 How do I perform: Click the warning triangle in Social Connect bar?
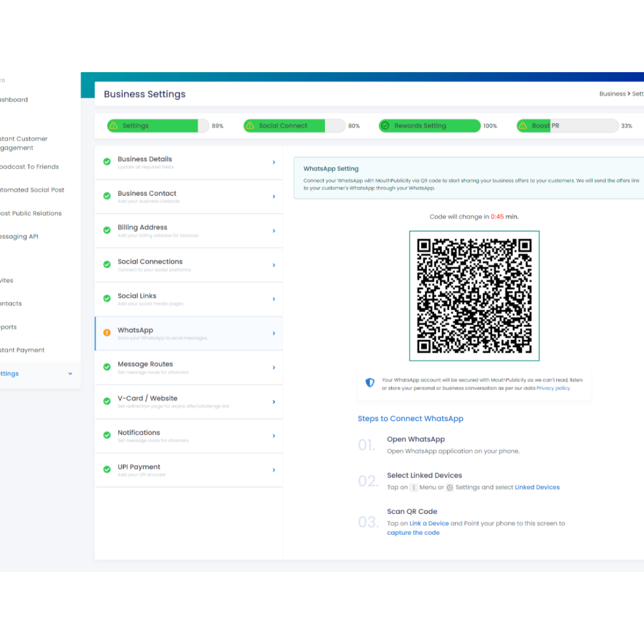click(250, 125)
